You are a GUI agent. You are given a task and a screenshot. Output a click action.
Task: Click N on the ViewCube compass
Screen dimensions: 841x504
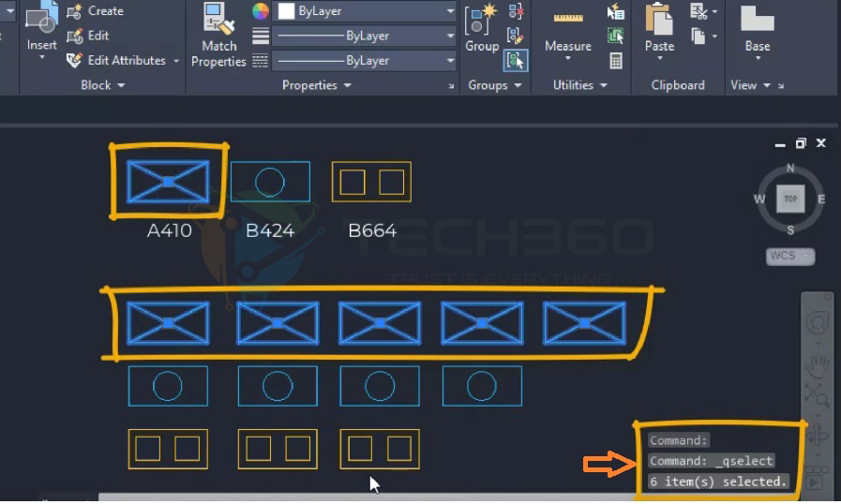click(790, 169)
